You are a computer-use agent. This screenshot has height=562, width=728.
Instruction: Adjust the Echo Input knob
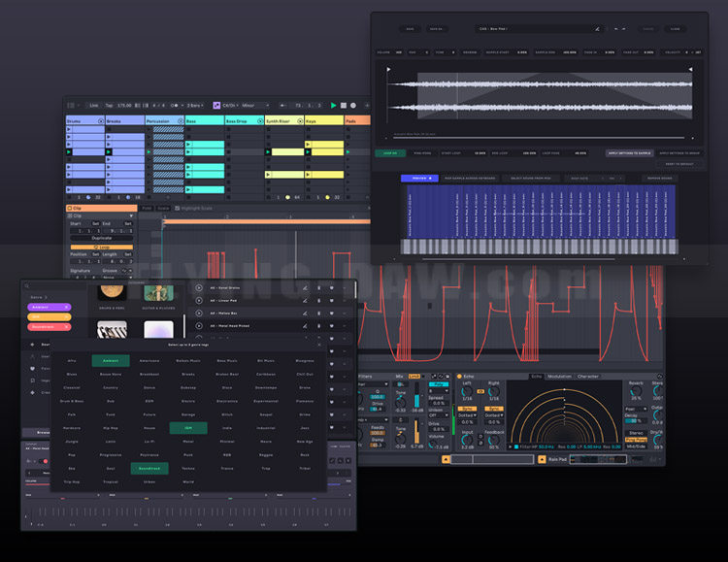click(x=467, y=440)
